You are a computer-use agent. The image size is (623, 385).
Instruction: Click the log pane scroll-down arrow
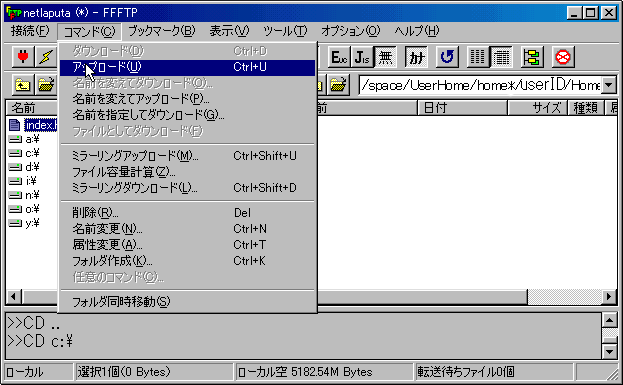(609, 351)
